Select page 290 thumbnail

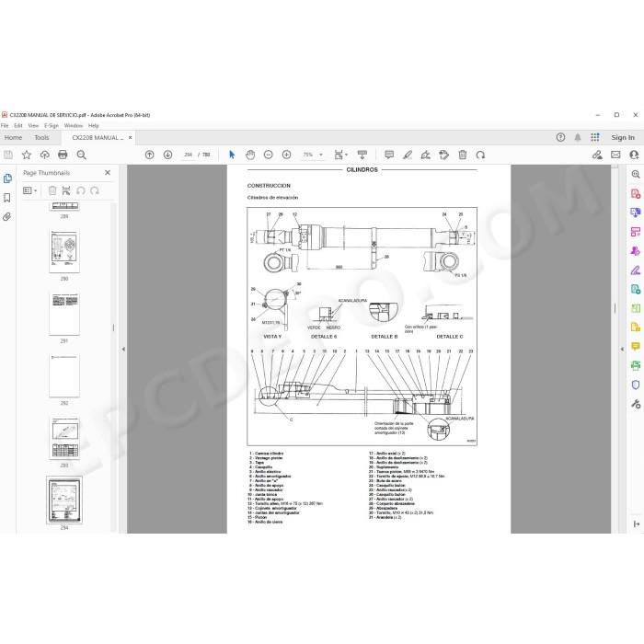pos(64,252)
